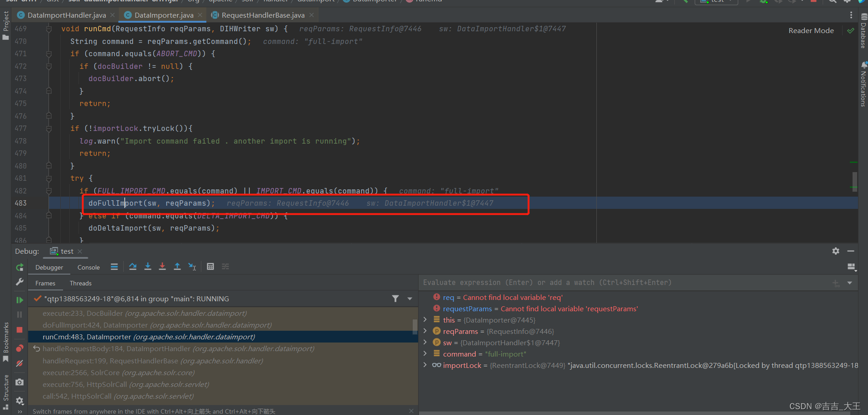Viewport: 868px width, 415px height.
Task: Step out of current method
Action: (177, 267)
